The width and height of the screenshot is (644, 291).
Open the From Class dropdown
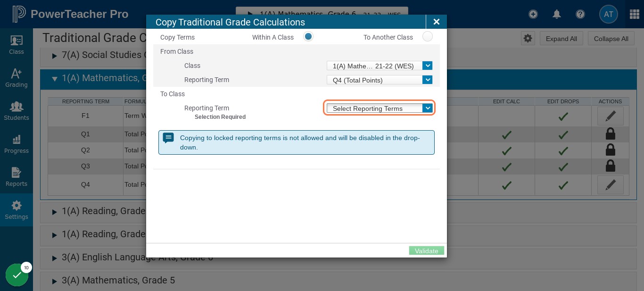380,66
